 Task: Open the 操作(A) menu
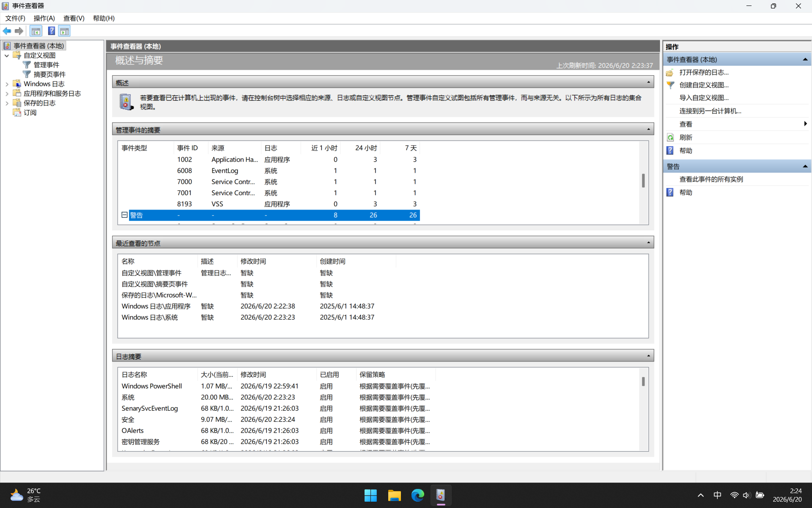click(44, 18)
